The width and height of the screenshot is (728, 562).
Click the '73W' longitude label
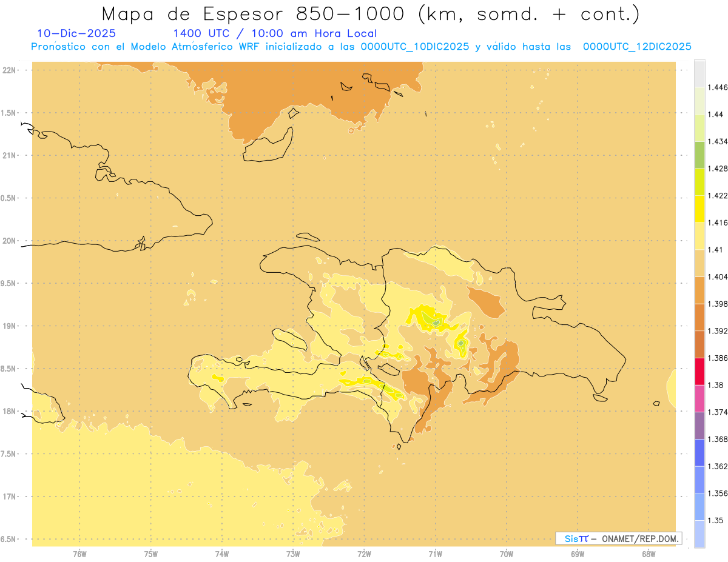pyautogui.click(x=293, y=555)
